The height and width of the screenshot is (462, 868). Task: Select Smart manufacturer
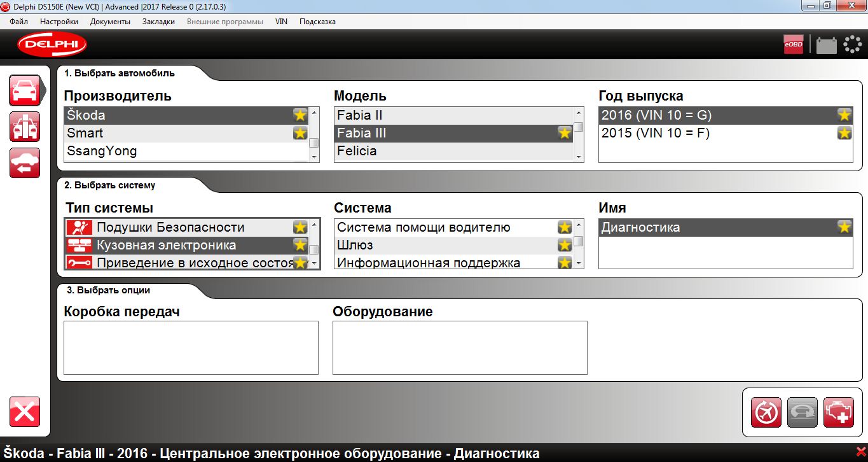click(186, 133)
